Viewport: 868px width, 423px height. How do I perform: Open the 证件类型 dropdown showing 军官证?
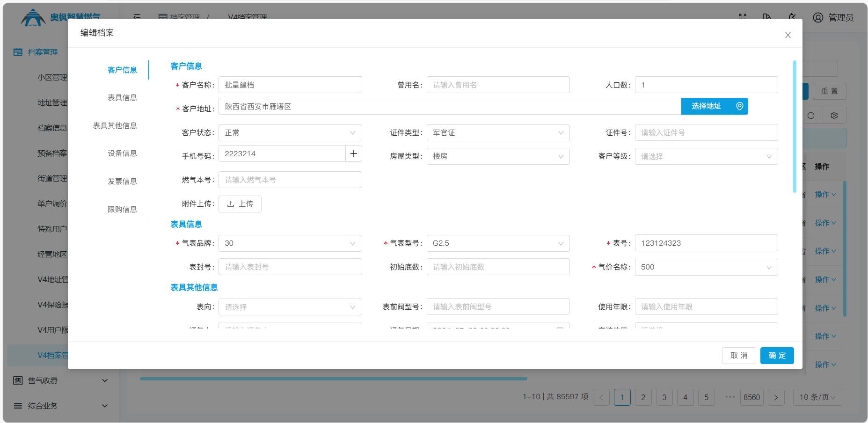(x=498, y=133)
